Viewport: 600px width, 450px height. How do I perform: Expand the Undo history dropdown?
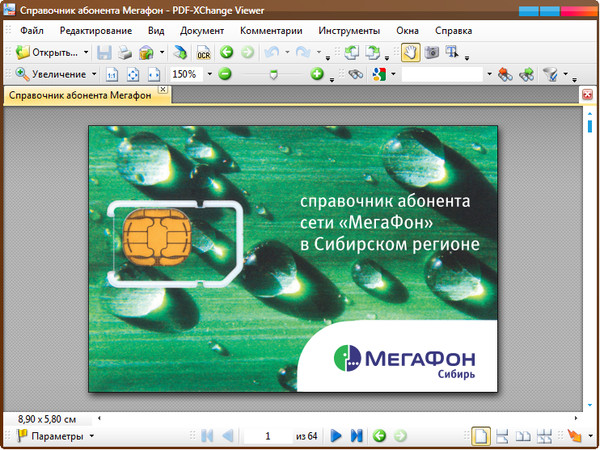287,52
